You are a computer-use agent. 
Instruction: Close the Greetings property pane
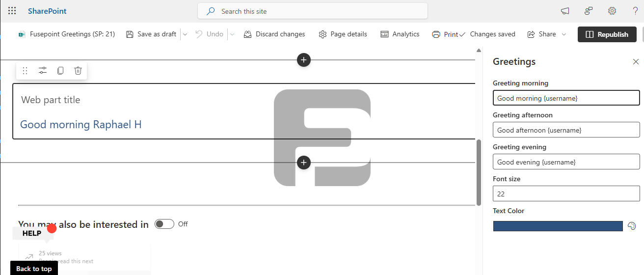636,61
